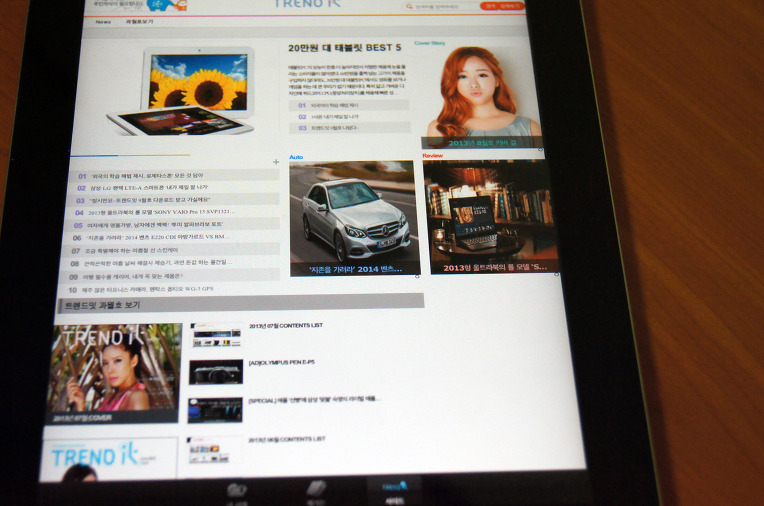The image size is (764, 506).
Task: Open the red-haired cover girl image
Action: 481,97
